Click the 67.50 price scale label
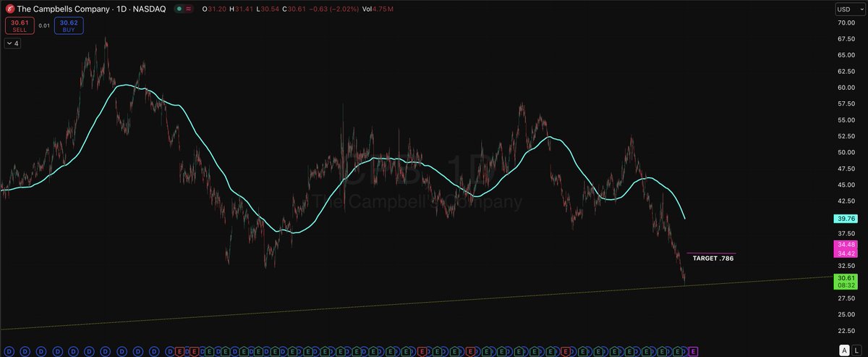Viewport: 868px width, 357px height. (848, 38)
